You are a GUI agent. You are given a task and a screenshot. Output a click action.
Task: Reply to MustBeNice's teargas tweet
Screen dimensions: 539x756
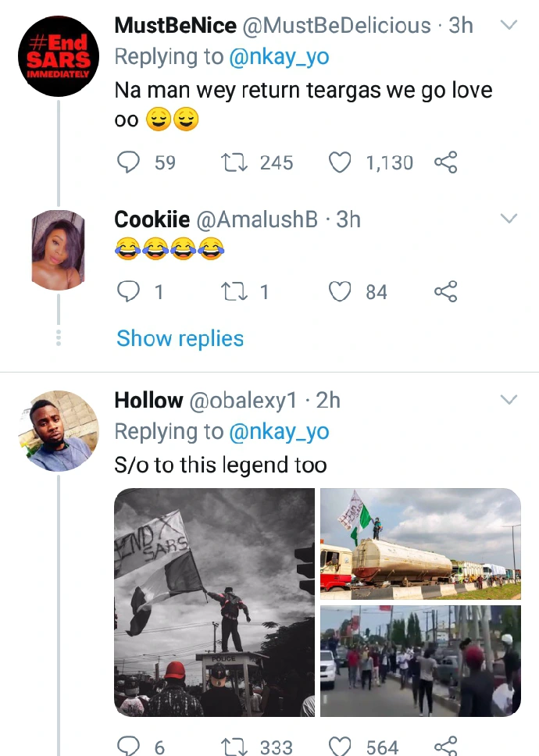[127, 162]
